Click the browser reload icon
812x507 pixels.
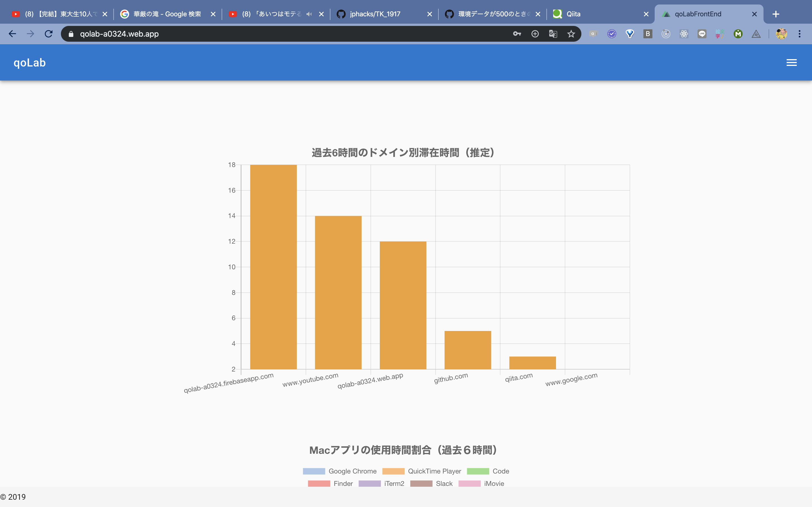pyautogui.click(x=49, y=34)
